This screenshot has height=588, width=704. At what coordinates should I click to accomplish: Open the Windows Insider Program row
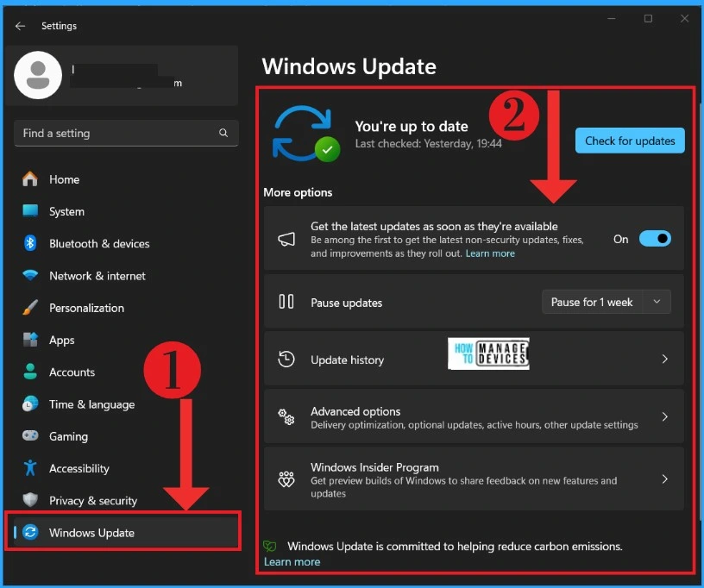point(474,479)
